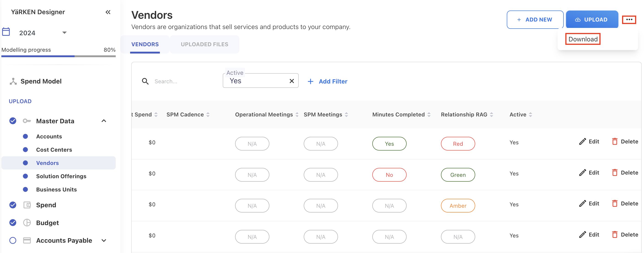Toggle the Accounts Payable empty circle
Screen dimensions: 644x253
coord(13,240)
